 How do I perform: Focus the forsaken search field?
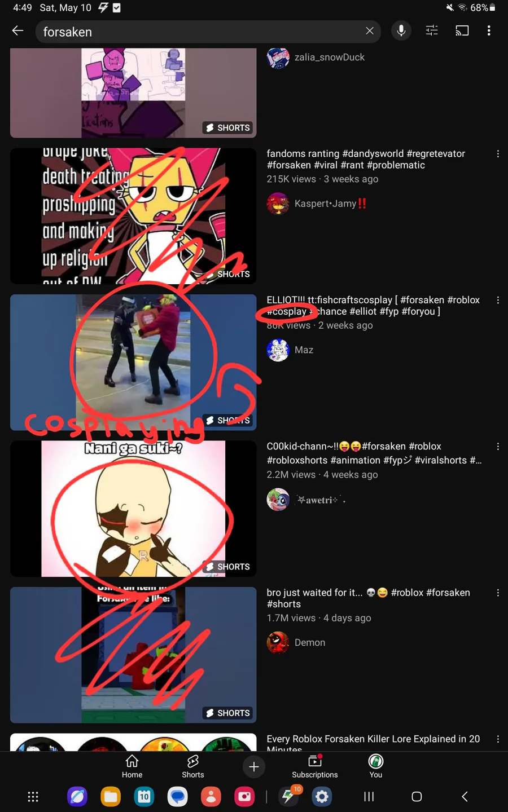tap(200, 32)
